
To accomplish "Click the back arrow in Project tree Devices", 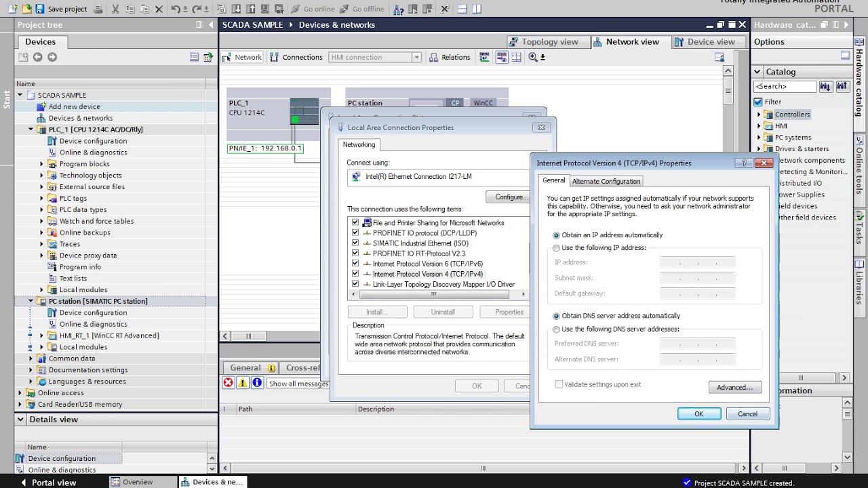I will pyautogui.click(x=38, y=57).
